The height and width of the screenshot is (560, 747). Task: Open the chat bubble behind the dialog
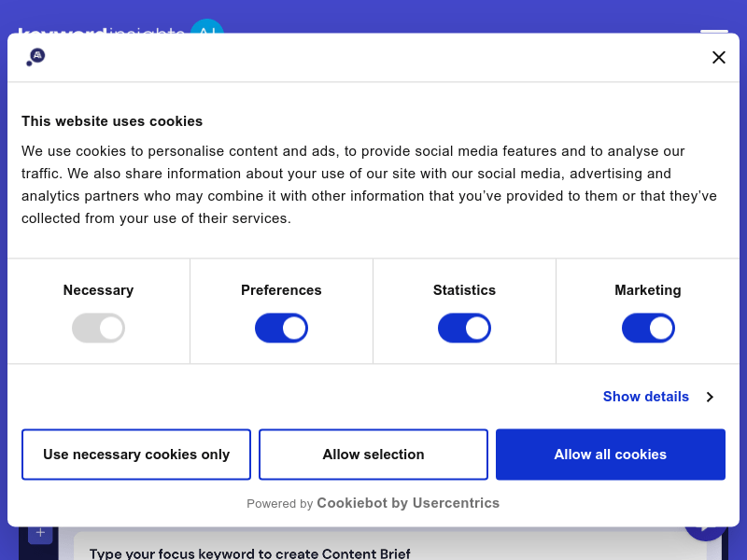(x=706, y=532)
